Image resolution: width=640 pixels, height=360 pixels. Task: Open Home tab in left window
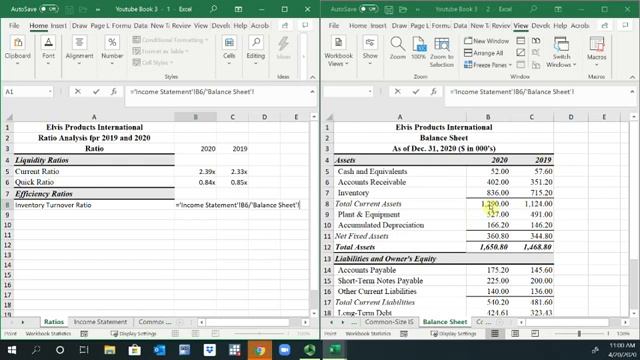point(38,26)
